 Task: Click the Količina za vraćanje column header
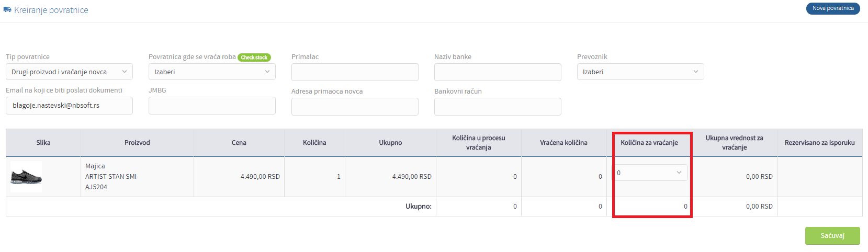pyautogui.click(x=649, y=143)
